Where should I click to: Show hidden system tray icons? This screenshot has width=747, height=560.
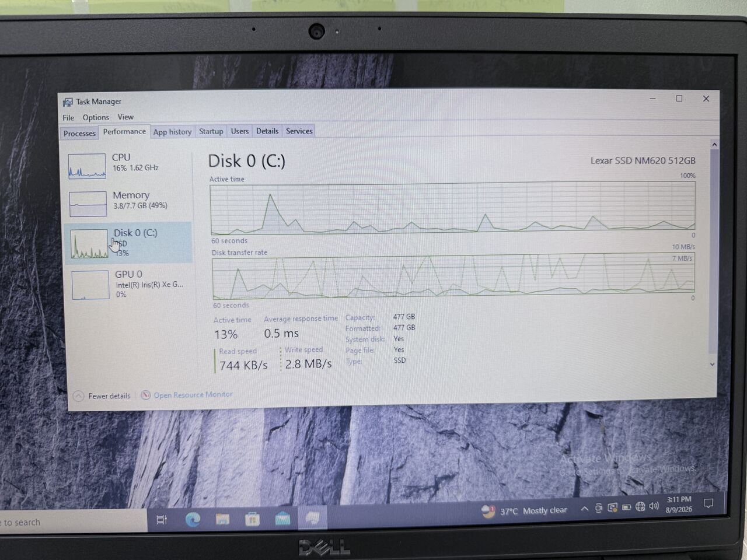584,509
